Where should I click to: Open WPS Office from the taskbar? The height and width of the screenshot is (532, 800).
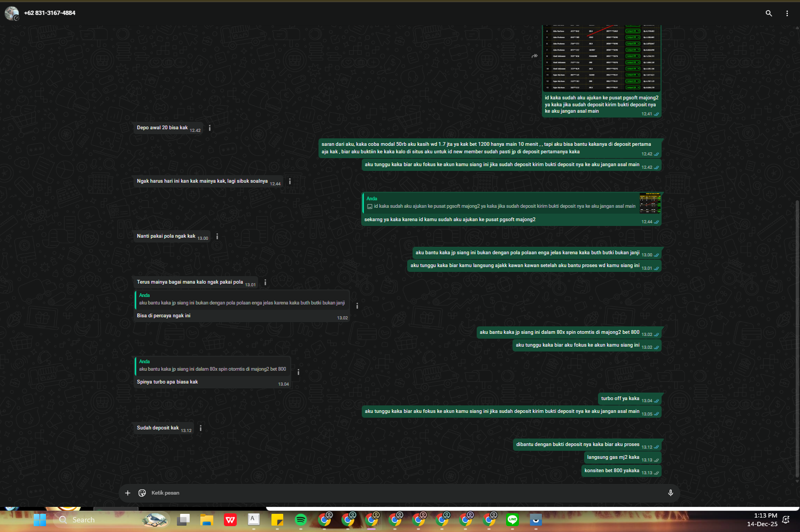coord(230,520)
